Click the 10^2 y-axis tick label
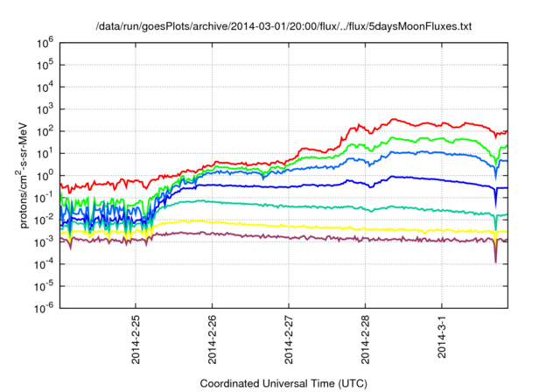Viewport: 560px width, 392px height. pyautogui.click(x=45, y=131)
